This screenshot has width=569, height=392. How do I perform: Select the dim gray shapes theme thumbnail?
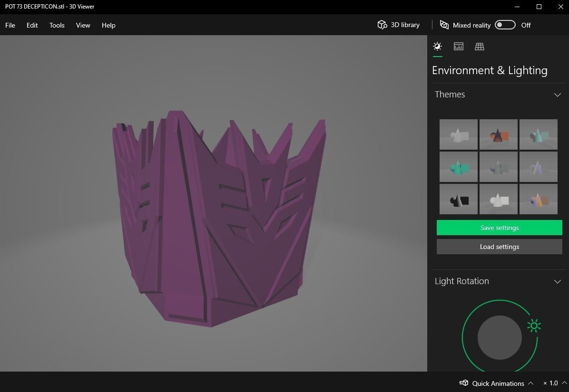pos(498,167)
